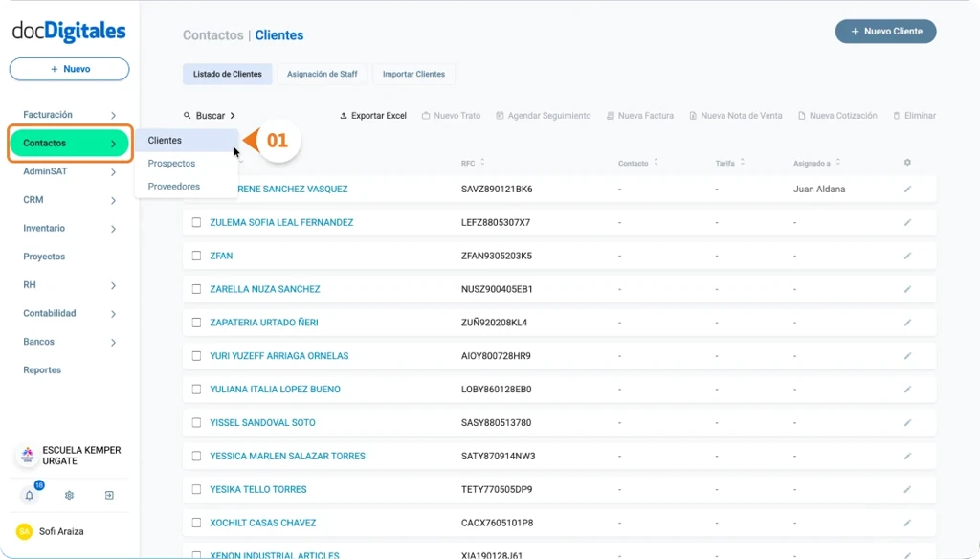Select the Exportar Excel download icon
The width and height of the screenshot is (980, 559).
[x=344, y=115]
